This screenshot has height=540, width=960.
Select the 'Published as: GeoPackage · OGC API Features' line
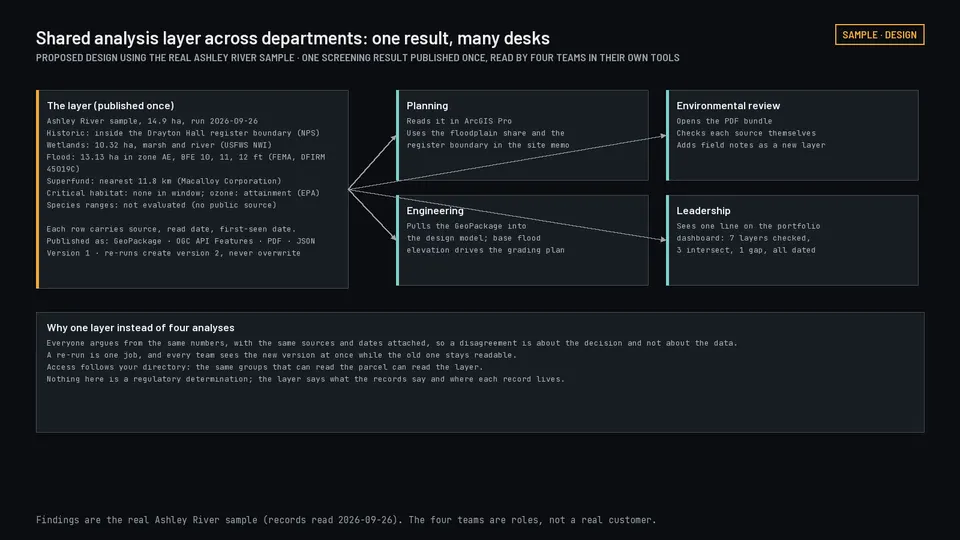pos(181,241)
